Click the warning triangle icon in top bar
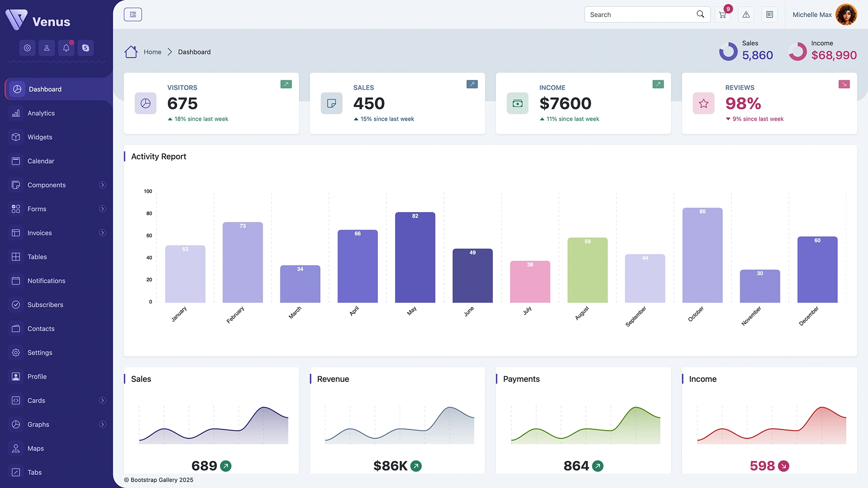The image size is (868, 488). 746,14
